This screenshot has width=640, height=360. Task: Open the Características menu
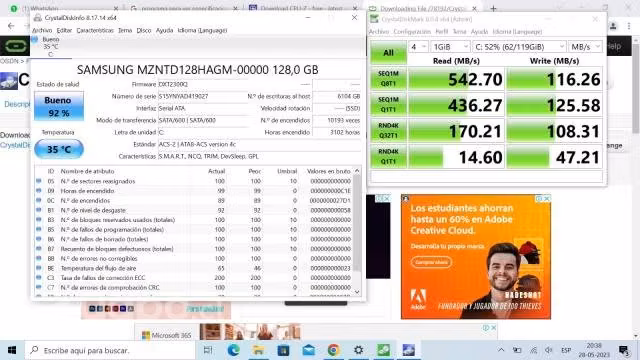(95, 30)
